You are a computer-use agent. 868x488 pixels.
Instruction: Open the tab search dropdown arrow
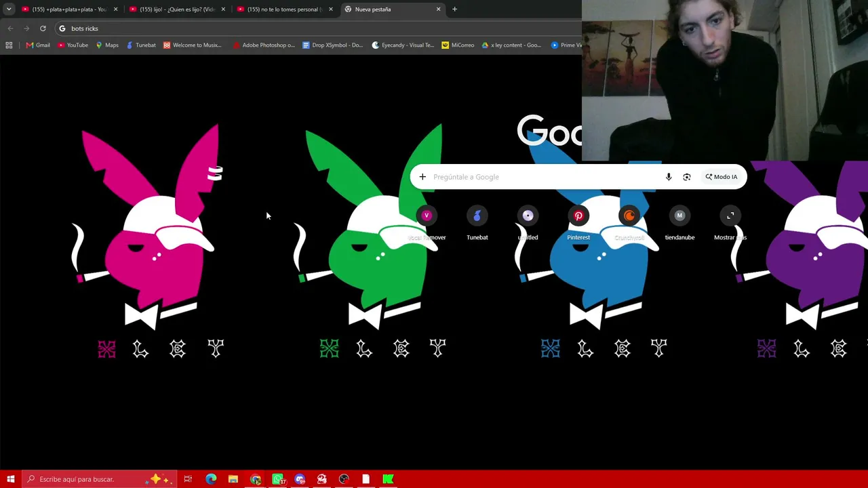9,9
